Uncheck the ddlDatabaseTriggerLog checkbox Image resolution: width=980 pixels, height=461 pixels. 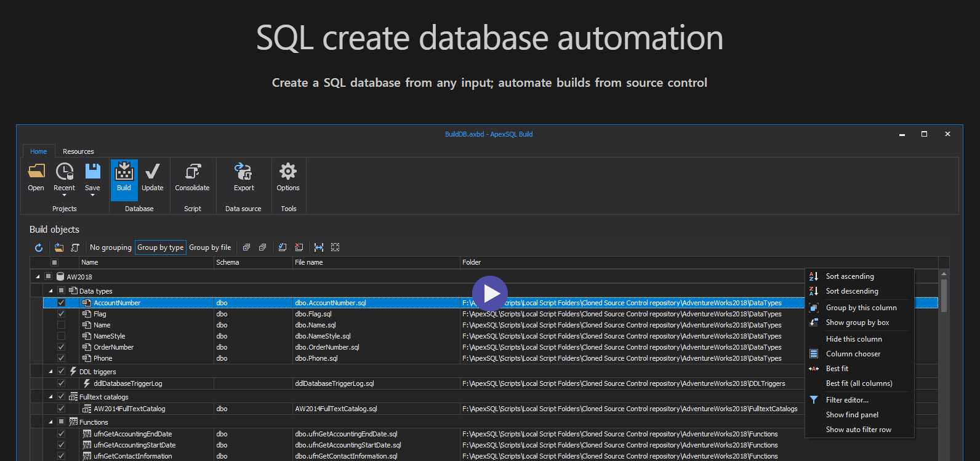(61, 383)
